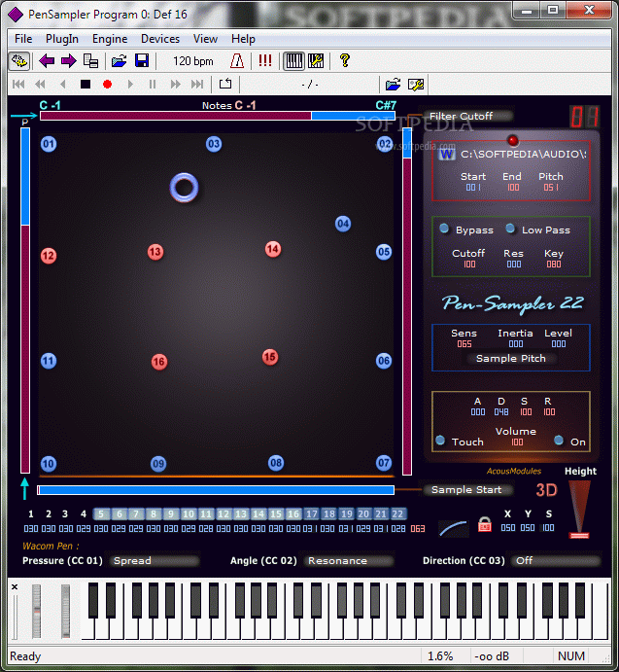The width and height of the screenshot is (619, 672).
Task: Open Pressure CC 01 Spread dropdown
Action: pos(155,560)
